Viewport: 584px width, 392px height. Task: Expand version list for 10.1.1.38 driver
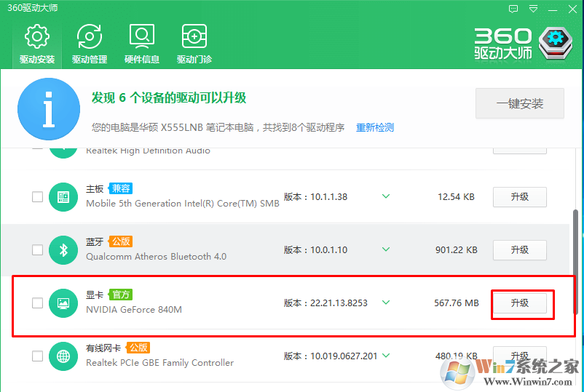[x=386, y=196]
